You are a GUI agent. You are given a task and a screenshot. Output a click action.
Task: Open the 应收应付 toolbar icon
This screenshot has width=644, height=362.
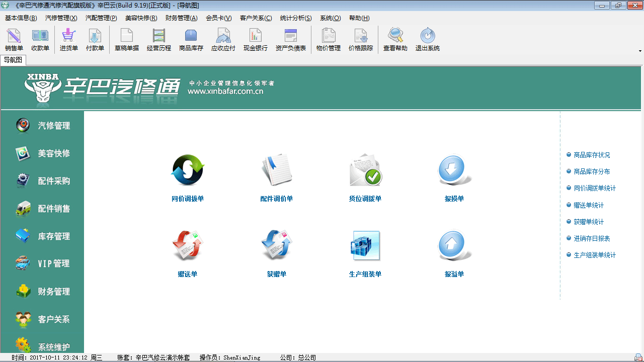click(223, 40)
